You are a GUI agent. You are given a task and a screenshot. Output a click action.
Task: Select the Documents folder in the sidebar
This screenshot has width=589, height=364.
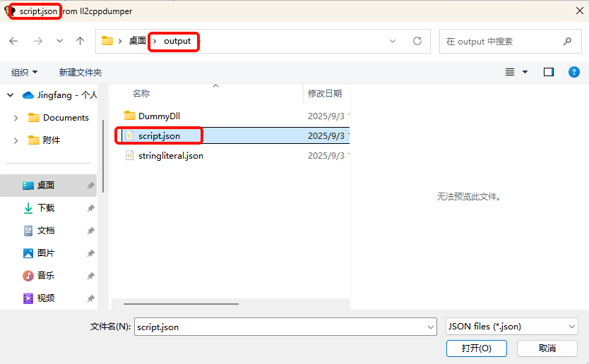click(x=59, y=118)
